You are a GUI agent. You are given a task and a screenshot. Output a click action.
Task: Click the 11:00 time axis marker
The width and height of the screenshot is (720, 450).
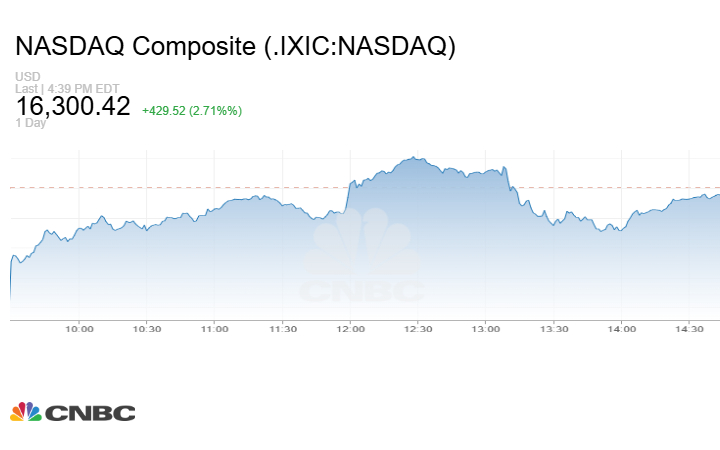[x=214, y=328]
